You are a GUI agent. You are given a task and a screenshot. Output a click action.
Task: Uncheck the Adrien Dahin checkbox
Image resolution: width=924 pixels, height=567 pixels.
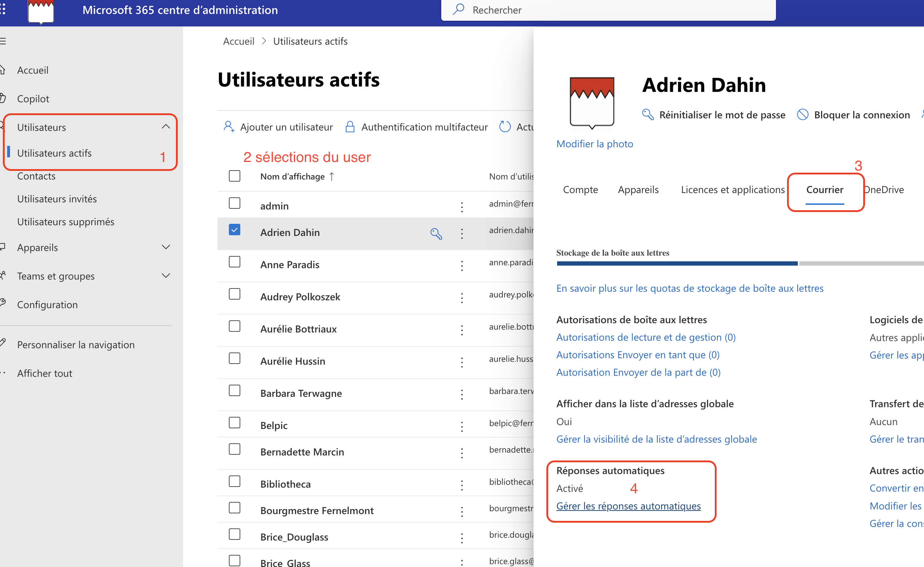(x=234, y=230)
